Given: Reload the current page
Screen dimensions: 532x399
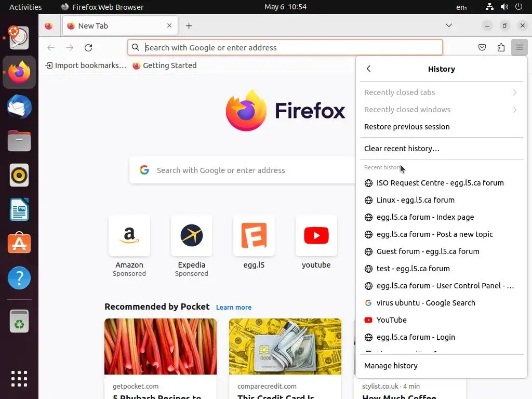Looking at the screenshot, I should [x=88, y=47].
